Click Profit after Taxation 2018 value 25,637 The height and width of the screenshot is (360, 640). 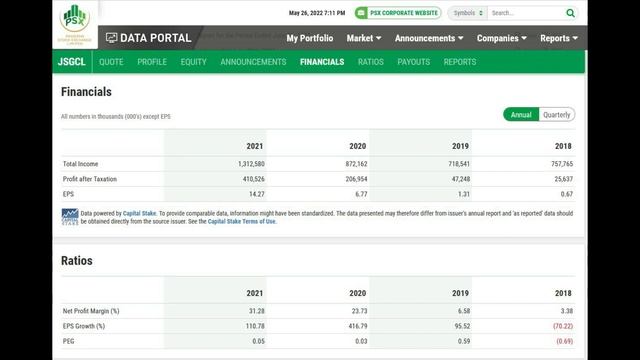pos(564,179)
